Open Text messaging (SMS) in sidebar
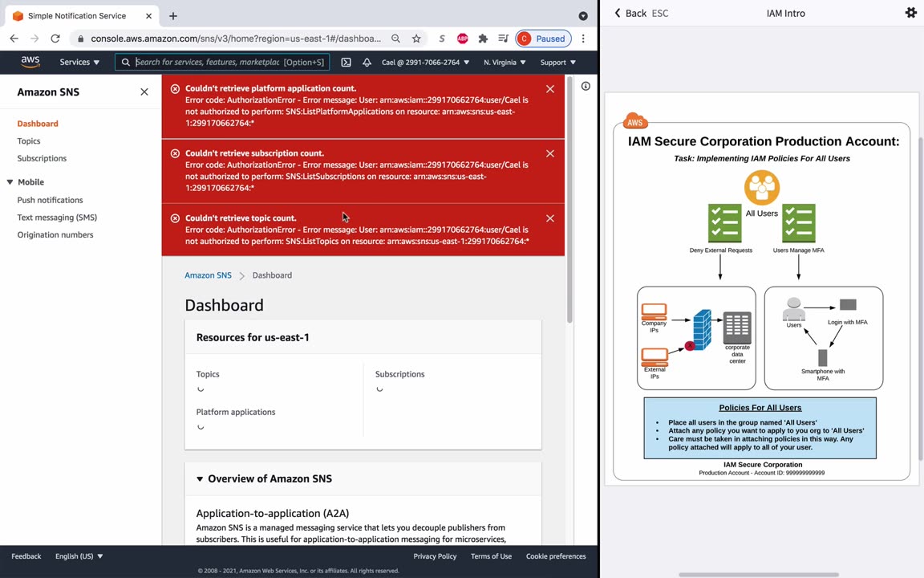This screenshot has width=924, height=578. coord(57,217)
